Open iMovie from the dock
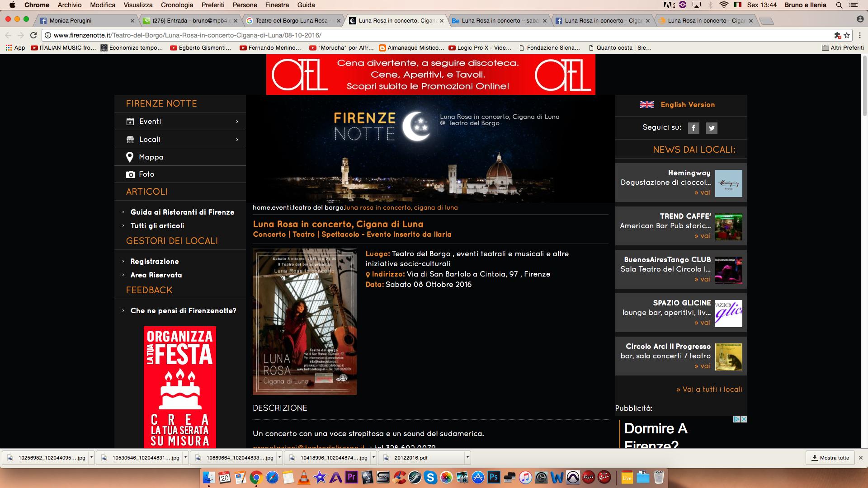This screenshot has height=488, width=868. 320,477
